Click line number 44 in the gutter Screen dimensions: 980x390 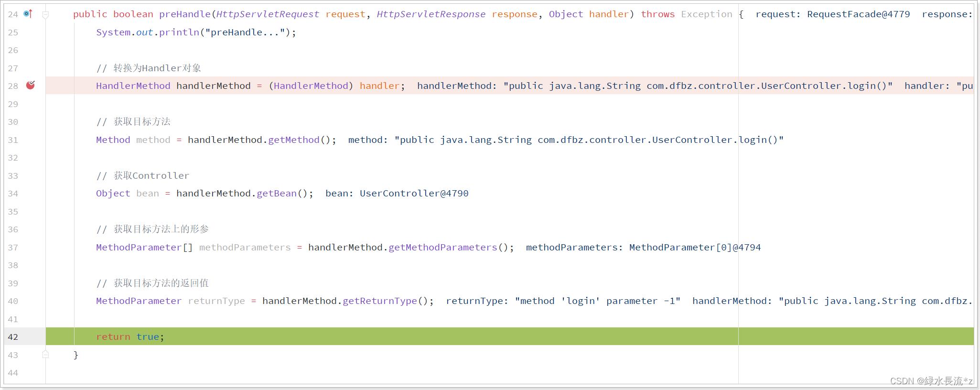tap(13, 373)
